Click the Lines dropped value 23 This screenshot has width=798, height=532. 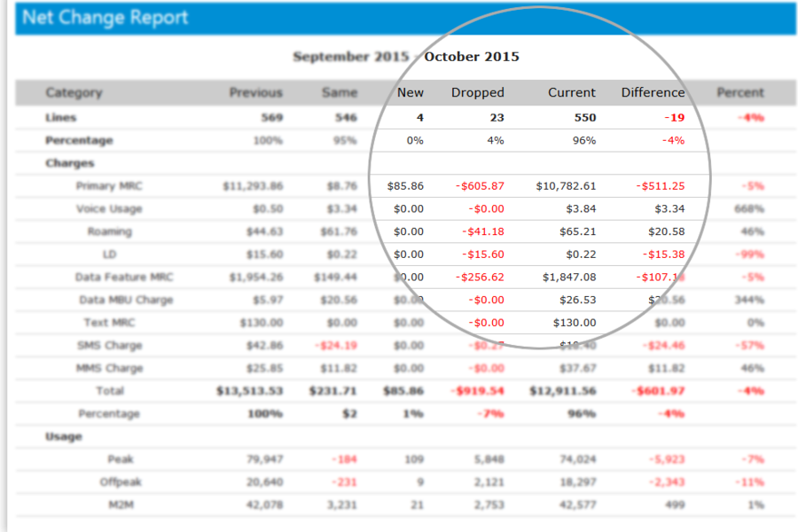tap(497, 118)
